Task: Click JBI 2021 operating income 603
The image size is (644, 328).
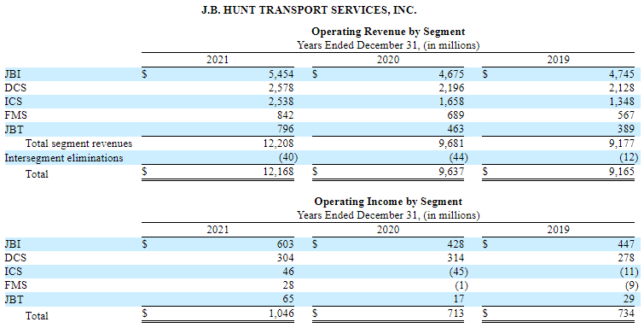Action: click(285, 244)
